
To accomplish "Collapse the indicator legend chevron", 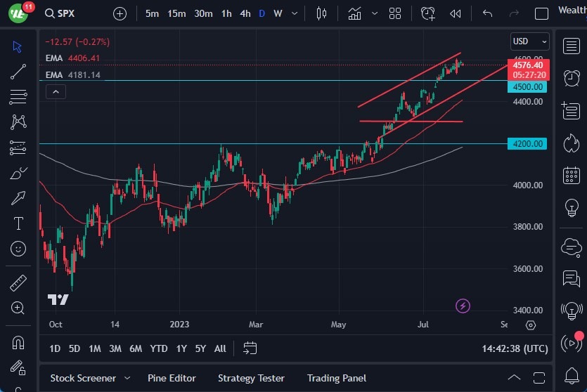I will [x=56, y=91].
